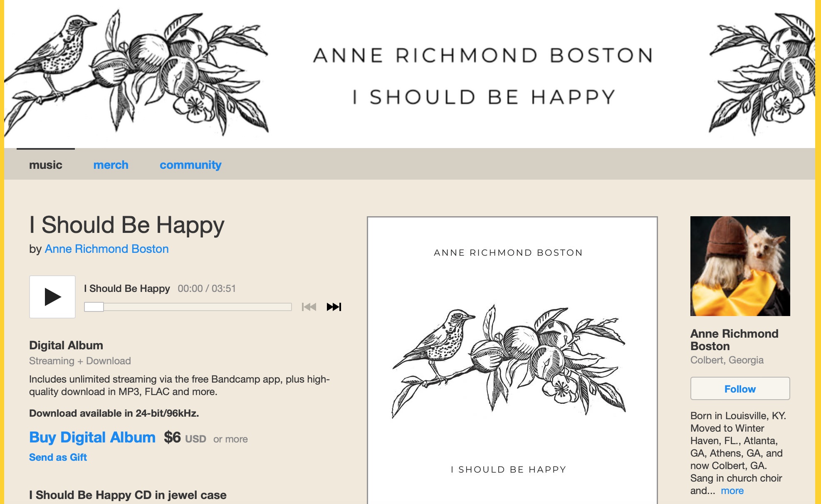
Task: Click the artist photo with the dog
Action: [740, 266]
